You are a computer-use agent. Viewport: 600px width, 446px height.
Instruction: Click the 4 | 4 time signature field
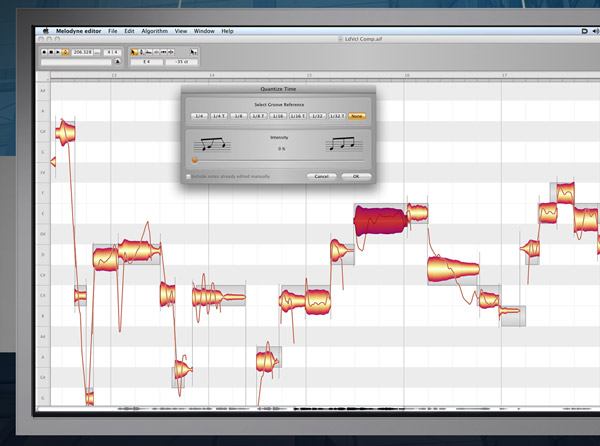click(x=112, y=52)
